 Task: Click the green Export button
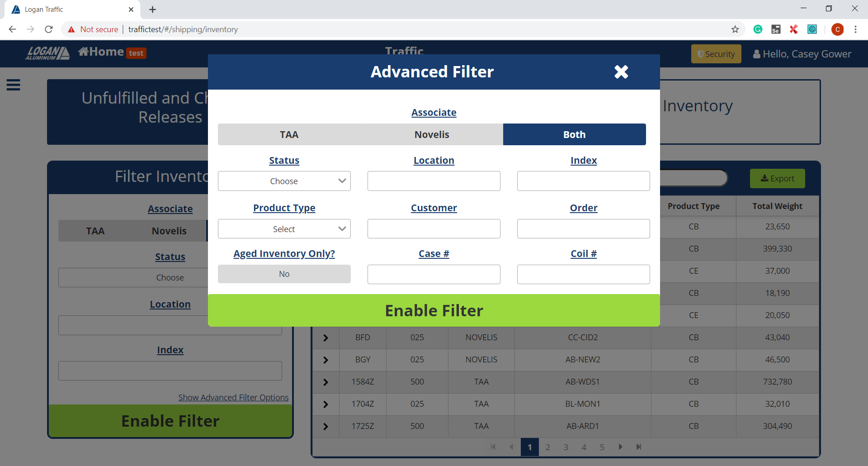pyautogui.click(x=778, y=178)
